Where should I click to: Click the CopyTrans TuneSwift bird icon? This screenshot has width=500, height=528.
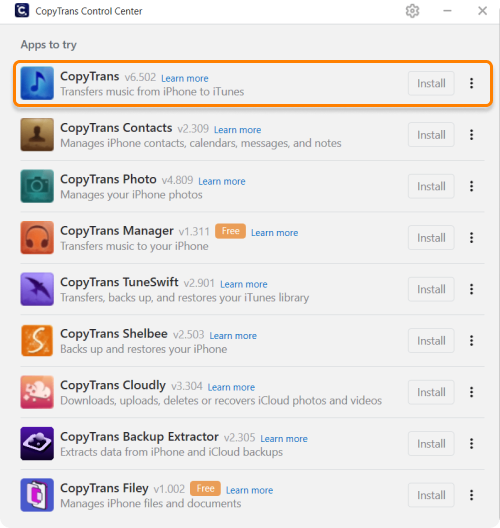37,289
